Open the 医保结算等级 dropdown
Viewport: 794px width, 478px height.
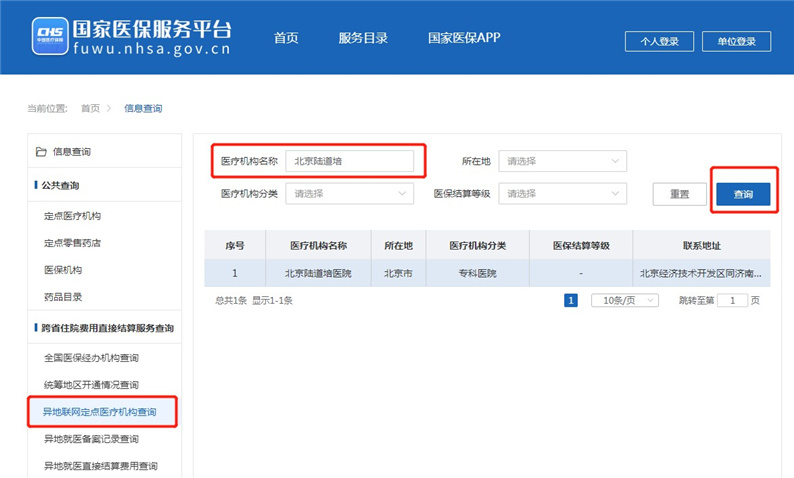563,194
